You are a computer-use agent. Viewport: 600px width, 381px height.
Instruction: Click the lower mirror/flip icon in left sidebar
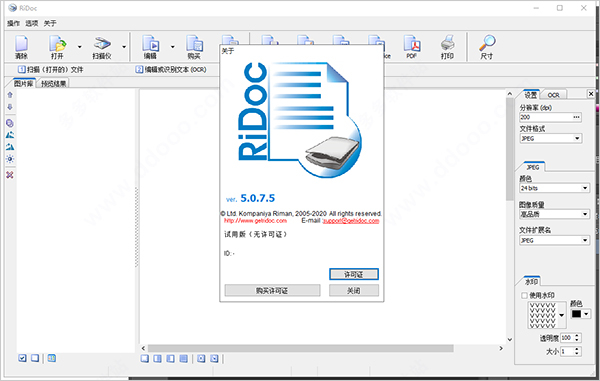10,147
